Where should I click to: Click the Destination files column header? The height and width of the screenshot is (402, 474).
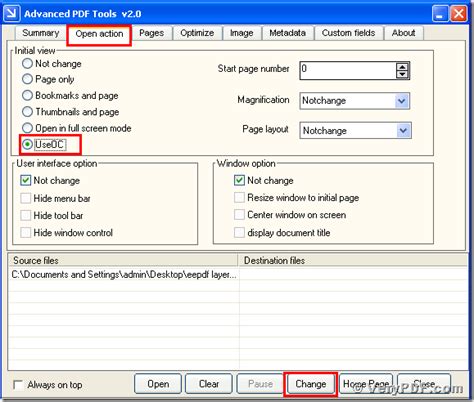point(353,260)
